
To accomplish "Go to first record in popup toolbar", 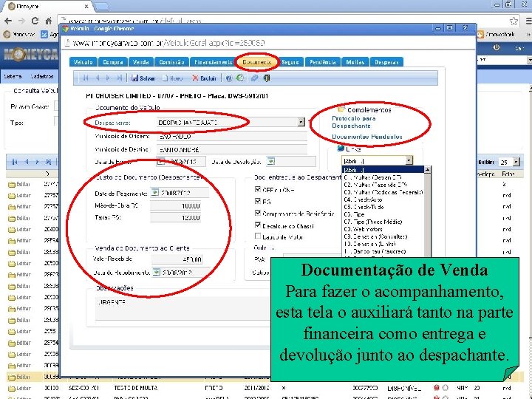I will [85, 78].
